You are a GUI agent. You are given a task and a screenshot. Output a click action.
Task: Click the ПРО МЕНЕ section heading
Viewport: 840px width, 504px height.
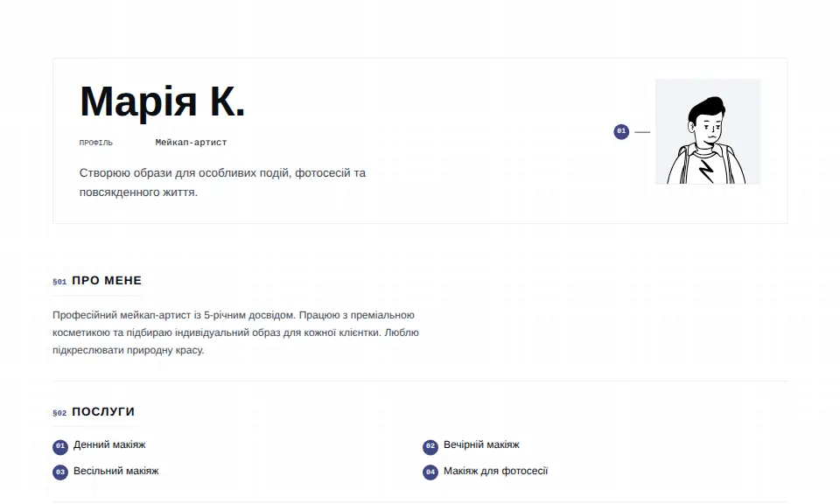click(x=107, y=281)
